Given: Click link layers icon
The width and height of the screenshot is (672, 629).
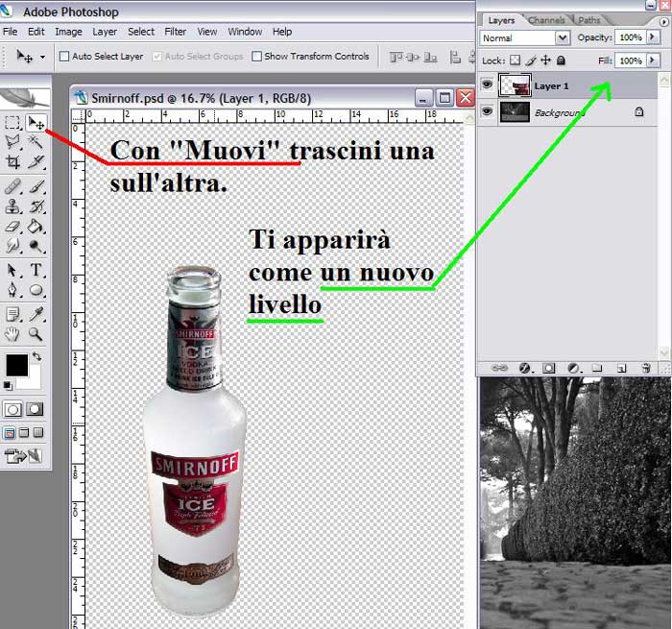Looking at the screenshot, I should [x=499, y=368].
